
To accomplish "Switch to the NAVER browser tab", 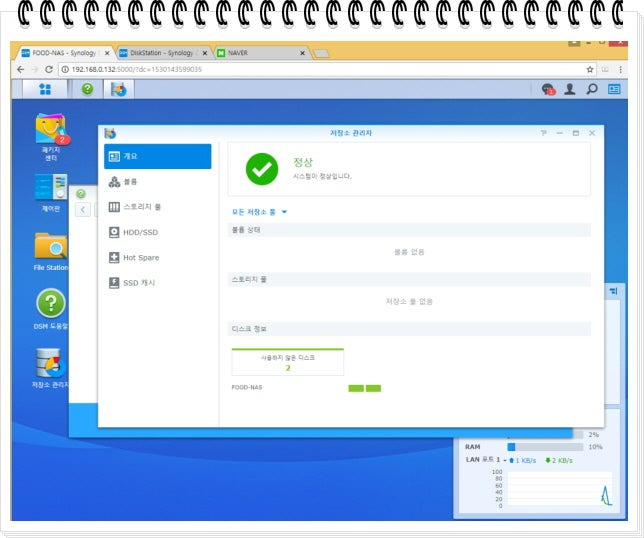I will click(x=261, y=53).
